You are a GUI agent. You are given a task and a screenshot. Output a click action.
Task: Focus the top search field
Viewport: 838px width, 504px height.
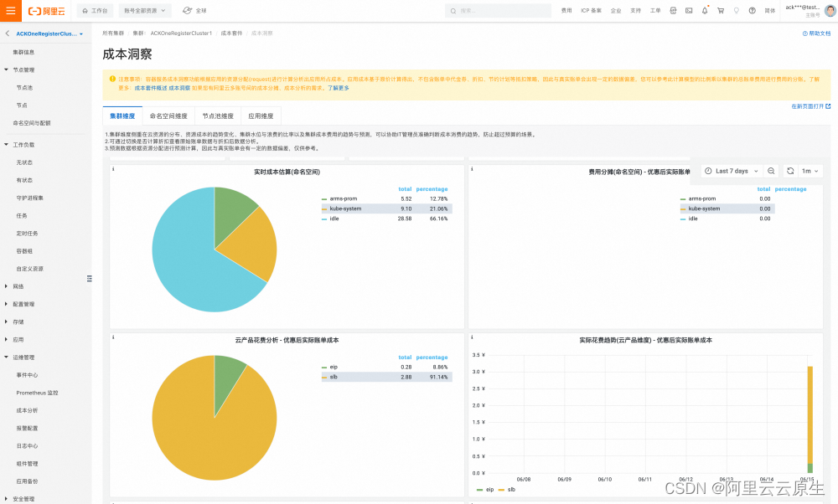click(x=498, y=11)
